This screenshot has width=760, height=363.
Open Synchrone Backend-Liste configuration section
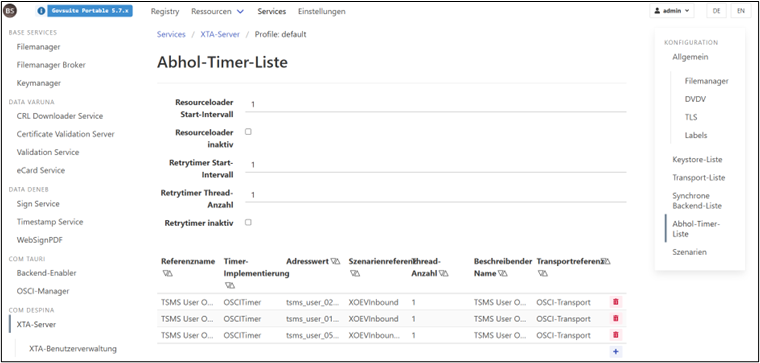coord(697,201)
